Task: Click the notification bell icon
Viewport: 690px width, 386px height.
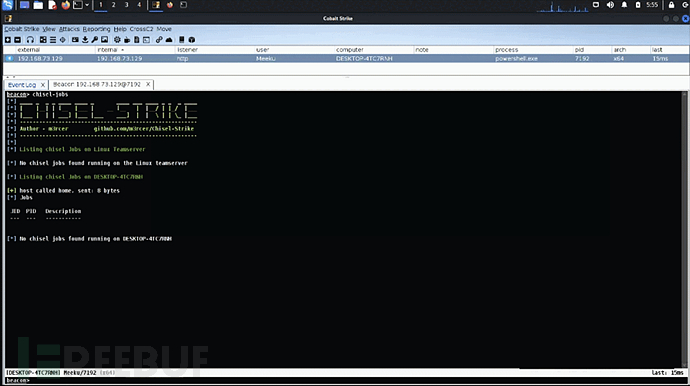Action: pos(624,5)
